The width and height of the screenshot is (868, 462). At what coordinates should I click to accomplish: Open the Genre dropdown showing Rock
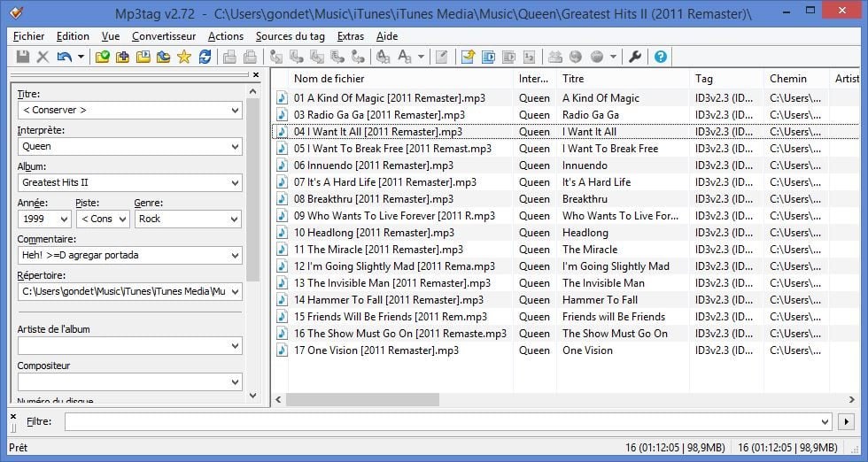(235, 219)
